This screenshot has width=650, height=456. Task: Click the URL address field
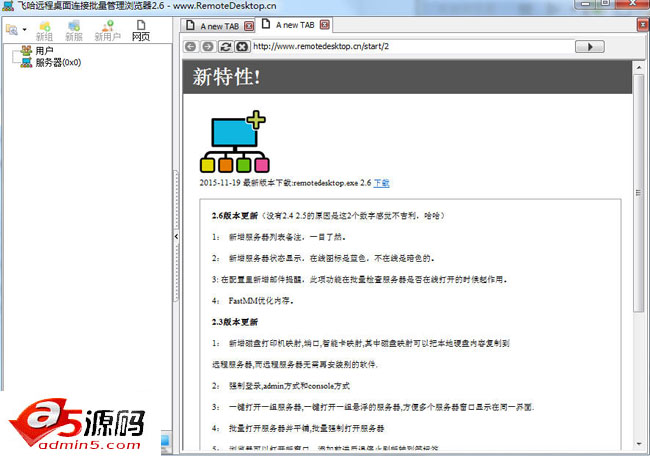pos(412,46)
